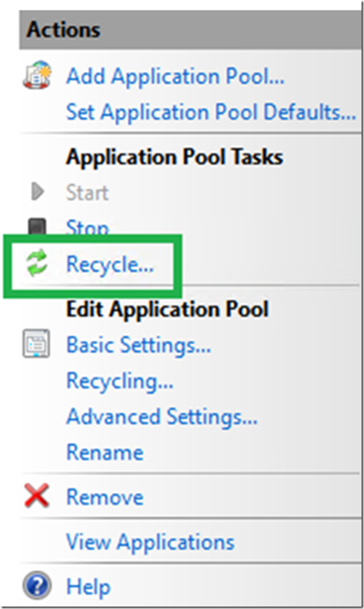Click the black Stop square icon
This screenshot has height=609, width=364.
tap(37, 226)
